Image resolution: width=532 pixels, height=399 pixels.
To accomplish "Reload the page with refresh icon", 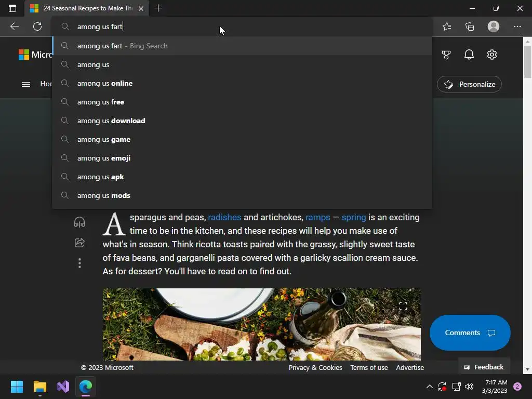I will 37,26.
